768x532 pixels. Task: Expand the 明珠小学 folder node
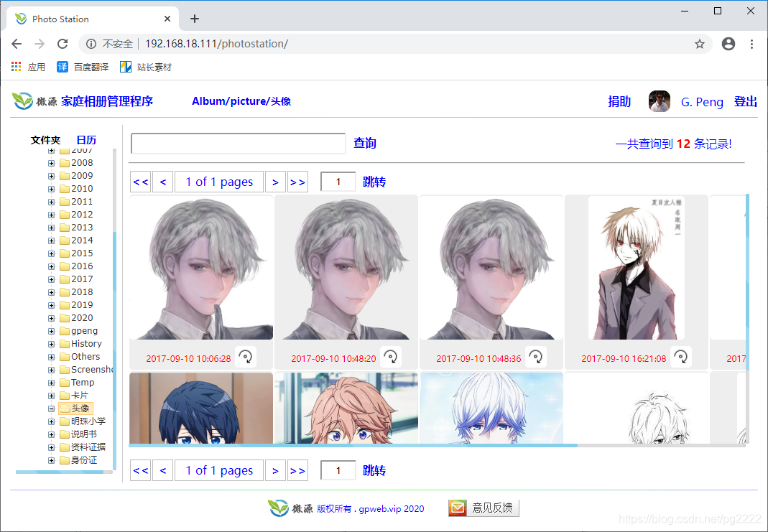tap(51, 421)
